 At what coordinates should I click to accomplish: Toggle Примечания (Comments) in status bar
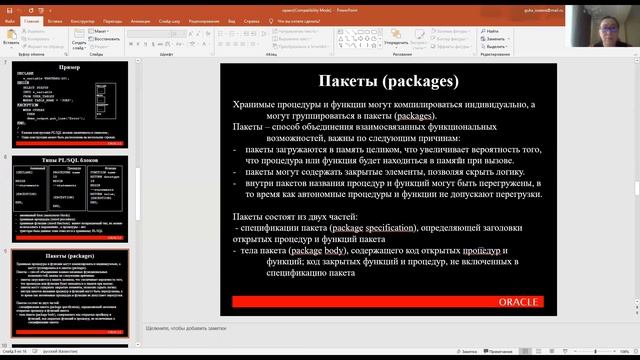pos(498,351)
